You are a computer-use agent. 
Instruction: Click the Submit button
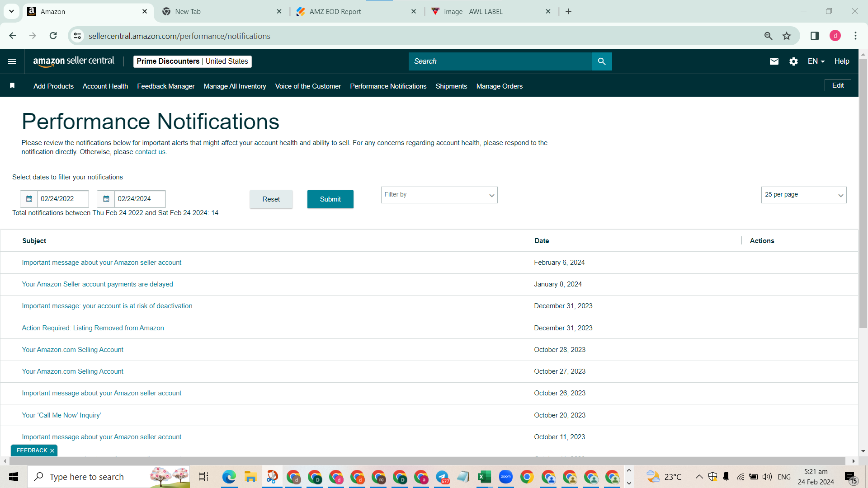(x=330, y=199)
